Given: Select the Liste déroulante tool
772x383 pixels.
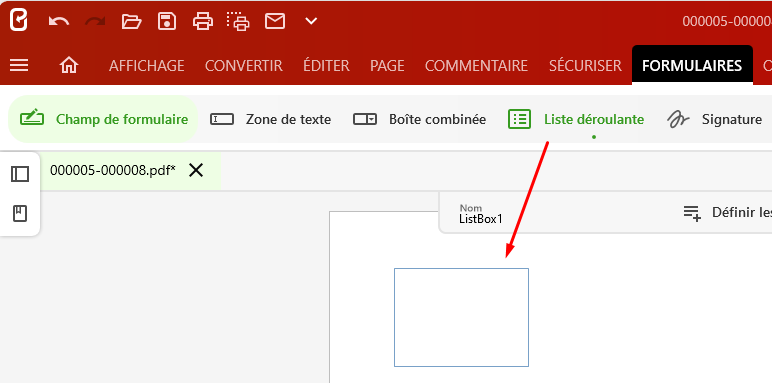Looking at the screenshot, I should [x=576, y=119].
